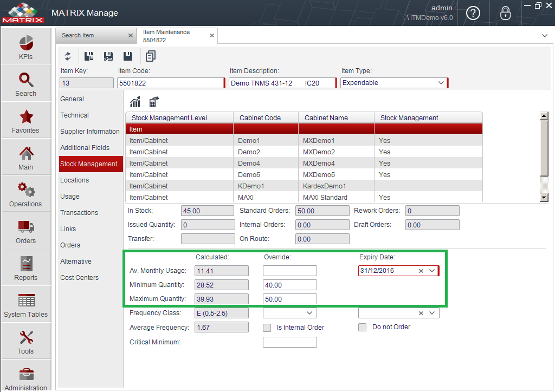The width and height of the screenshot is (555, 392).
Task: Click the third save disk toolbar icon
Action: click(x=128, y=56)
